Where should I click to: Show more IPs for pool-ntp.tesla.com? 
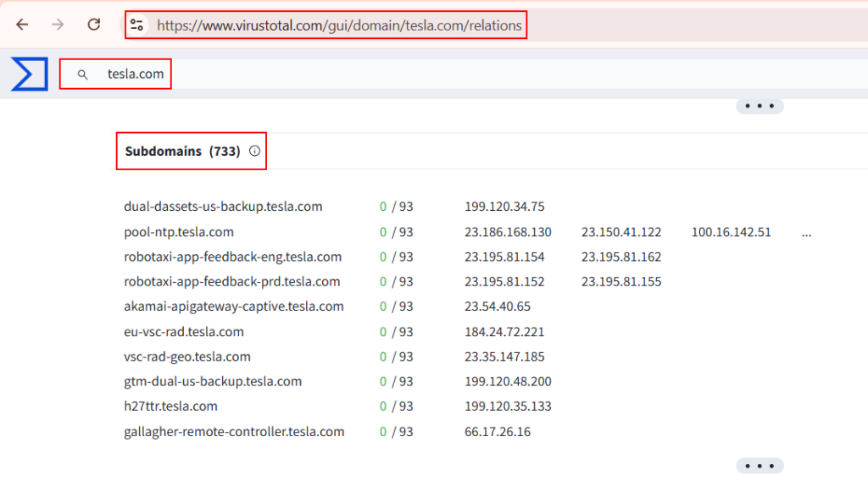tap(806, 232)
